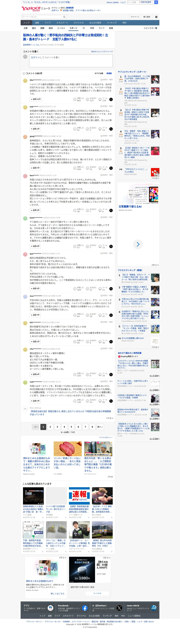
Task: Open the article headline about 阪神の人事
Action: click(x=66, y=37)
